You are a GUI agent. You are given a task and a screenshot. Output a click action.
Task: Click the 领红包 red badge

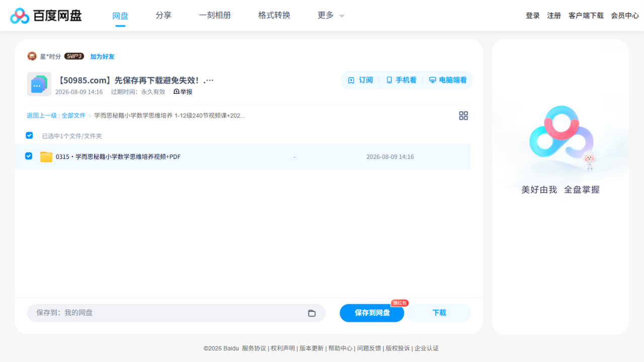pyautogui.click(x=399, y=303)
